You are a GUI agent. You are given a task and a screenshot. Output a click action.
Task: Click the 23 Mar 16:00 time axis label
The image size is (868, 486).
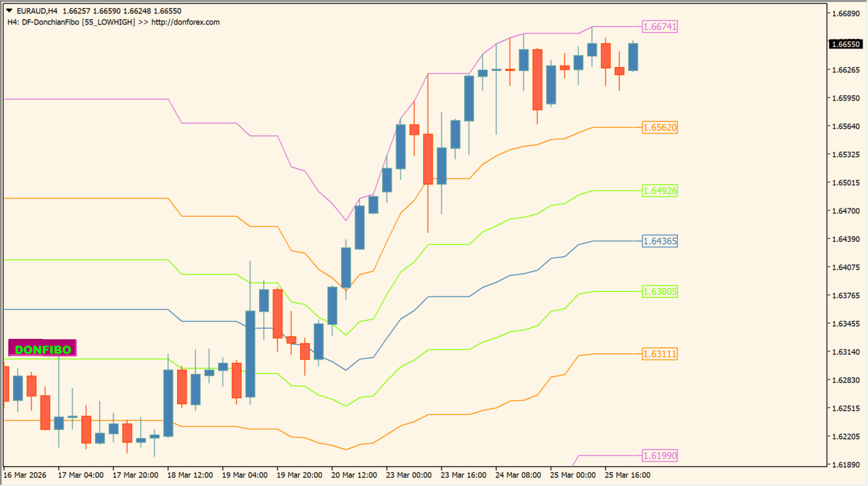tap(463, 474)
